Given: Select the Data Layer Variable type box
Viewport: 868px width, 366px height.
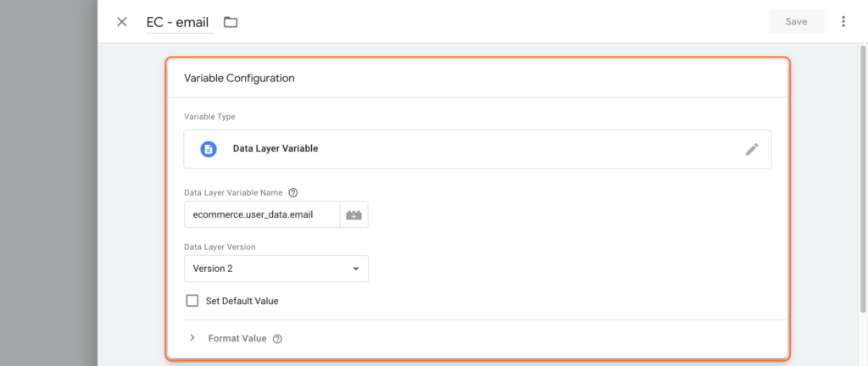Looking at the screenshot, I should (477, 149).
